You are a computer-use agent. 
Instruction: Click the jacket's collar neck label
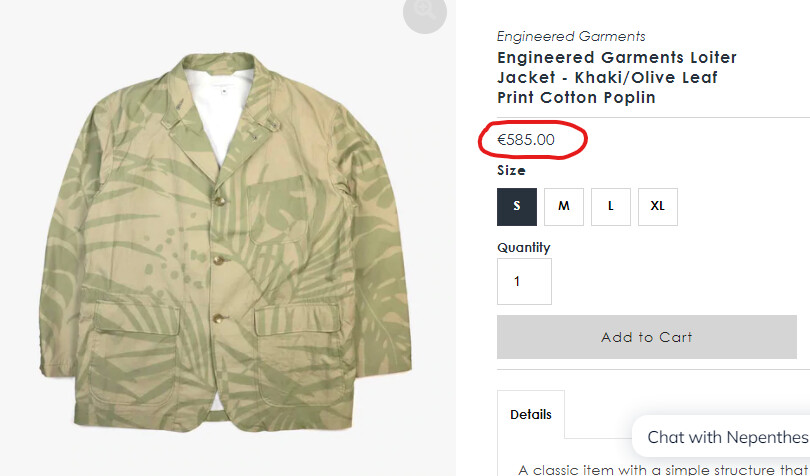point(224,88)
